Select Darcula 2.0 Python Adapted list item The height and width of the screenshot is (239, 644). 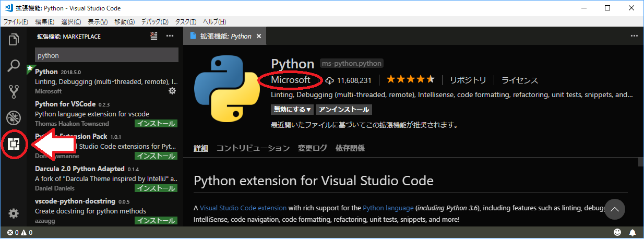point(104,178)
